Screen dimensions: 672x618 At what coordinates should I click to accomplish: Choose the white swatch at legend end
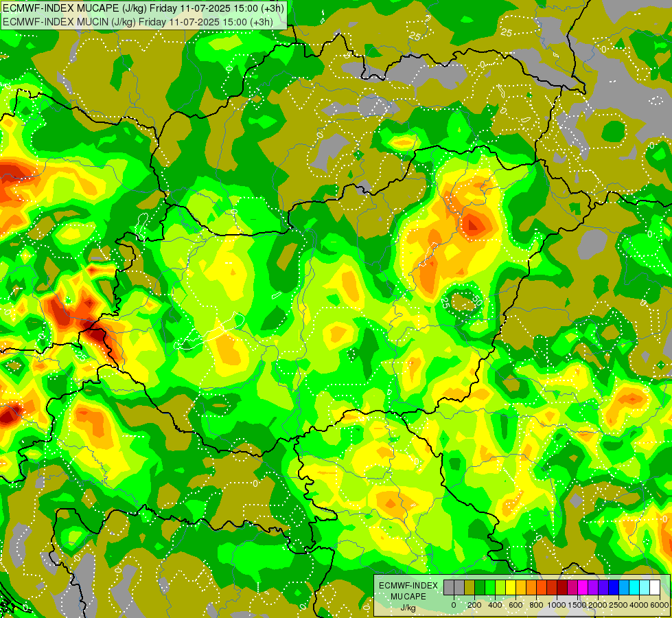click(x=656, y=588)
